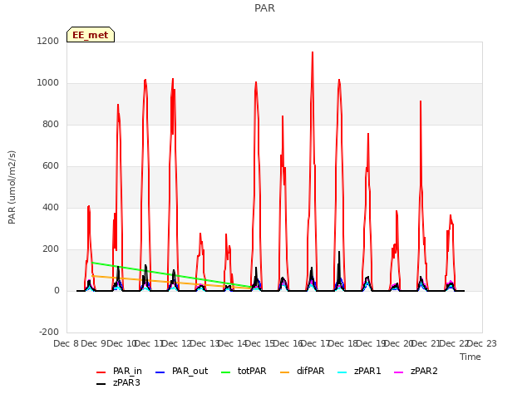The height and width of the screenshot is (399, 532).
Task: Click the 800 y-axis tick label
Action: [x=51, y=124]
